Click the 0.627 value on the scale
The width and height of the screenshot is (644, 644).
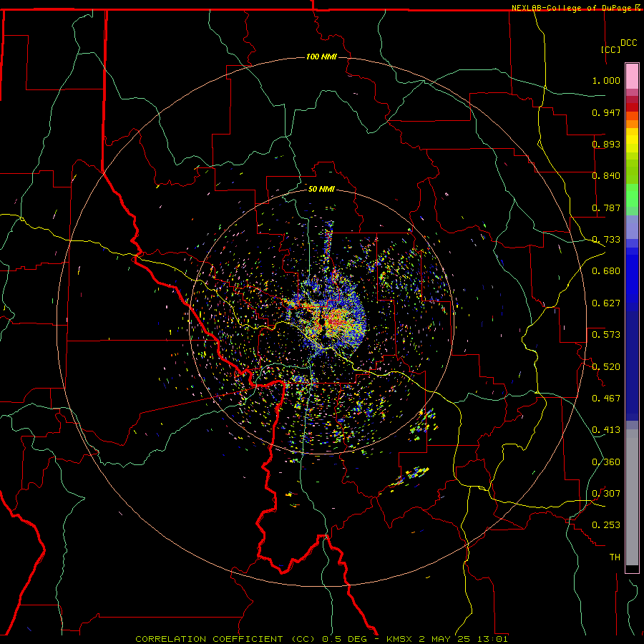tap(606, 303)
